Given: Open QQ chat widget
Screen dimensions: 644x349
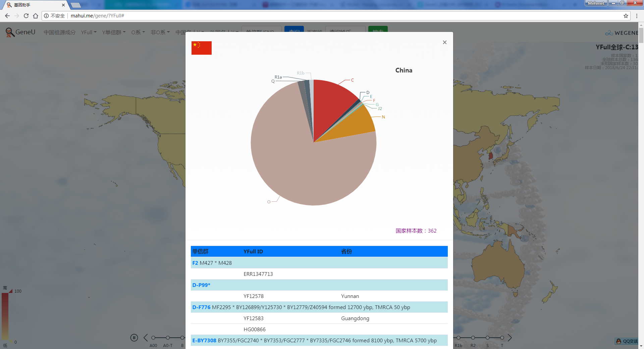Looking at the screenshot, I should point(627,341).
